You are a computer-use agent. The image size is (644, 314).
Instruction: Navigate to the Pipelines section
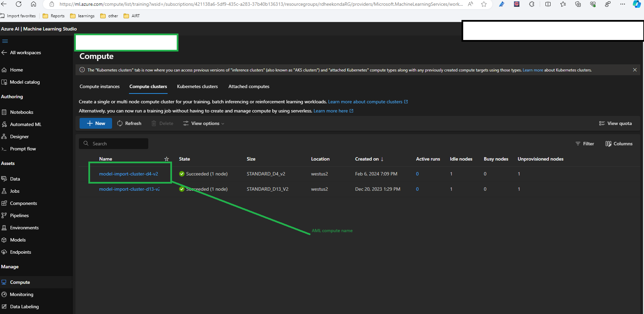coord(19,215)
